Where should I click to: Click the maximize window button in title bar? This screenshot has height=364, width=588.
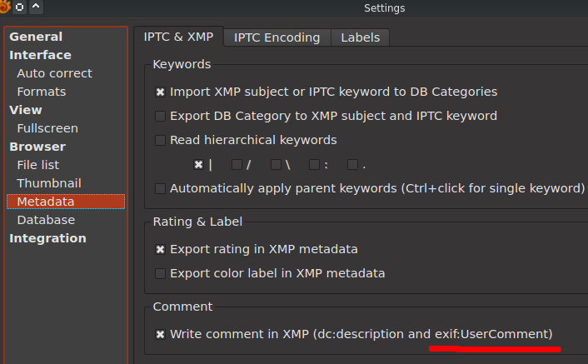pyautogui.click(x=19, y=7)
